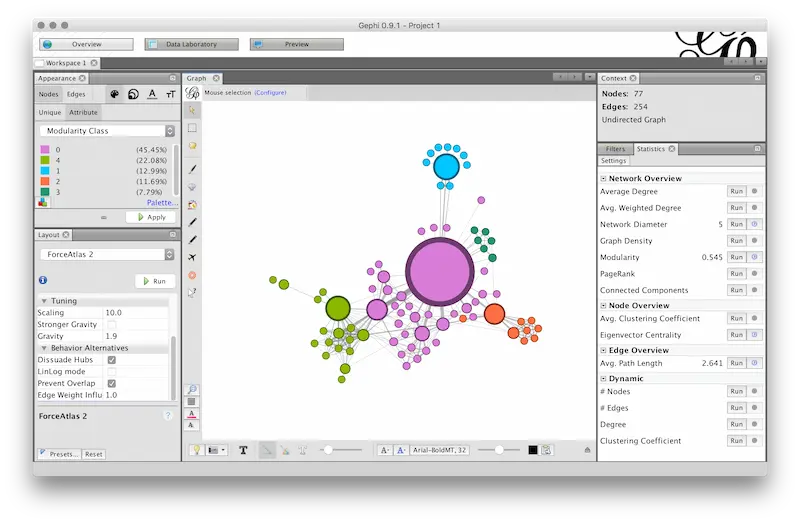Open the ForceAtlas 2 layout dropdown
Image resolution: width=800 pixels, height=523 pixels.
point(107,255)
